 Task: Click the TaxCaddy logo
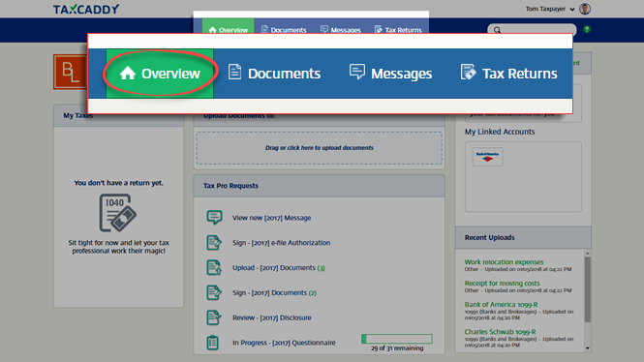(86, 9)
